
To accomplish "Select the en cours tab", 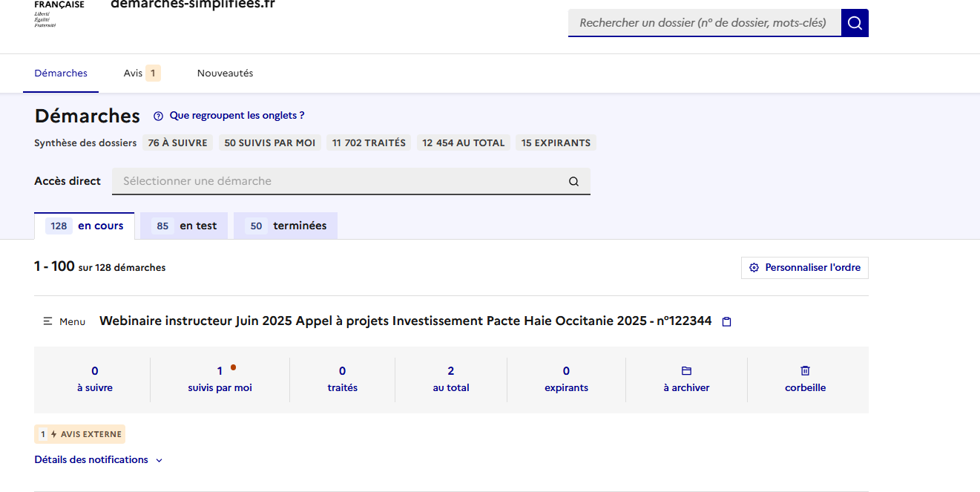I will pyautogui.click(x=85, y=226).
